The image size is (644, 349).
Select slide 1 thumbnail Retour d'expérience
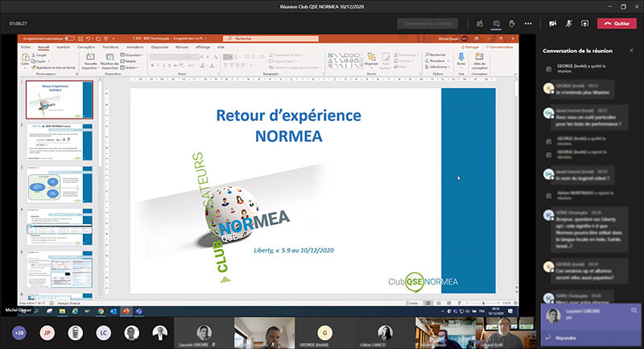60,99
